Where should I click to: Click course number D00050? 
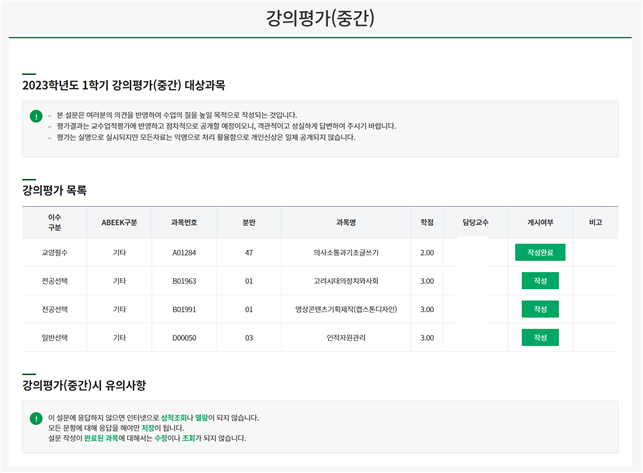click(x=184, y=338)
